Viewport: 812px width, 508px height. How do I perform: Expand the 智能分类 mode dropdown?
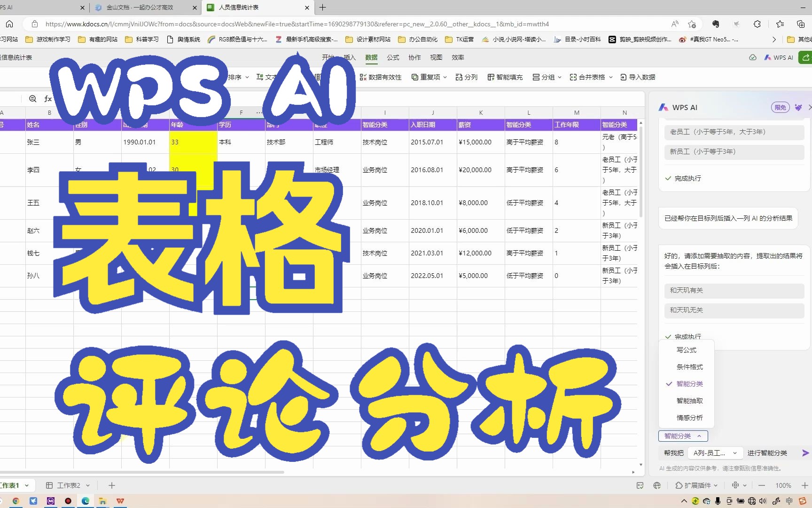click(x=683, y=436)
